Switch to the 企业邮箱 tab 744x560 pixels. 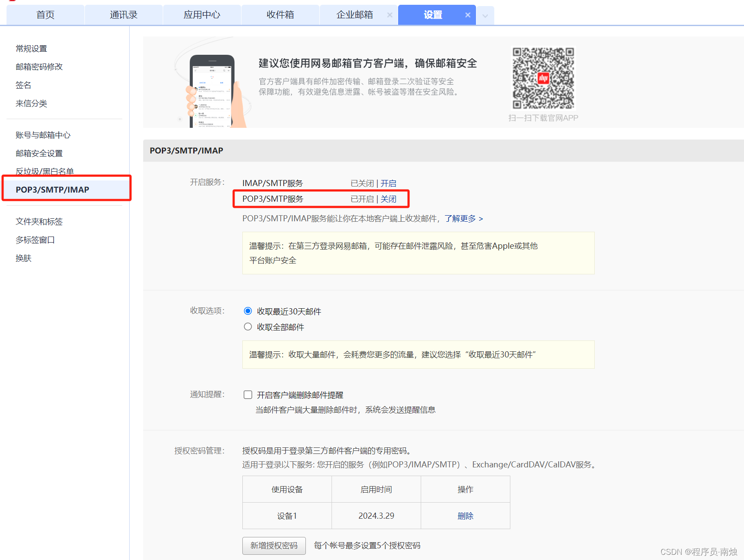pyautogui.click(x=355, y=15)
